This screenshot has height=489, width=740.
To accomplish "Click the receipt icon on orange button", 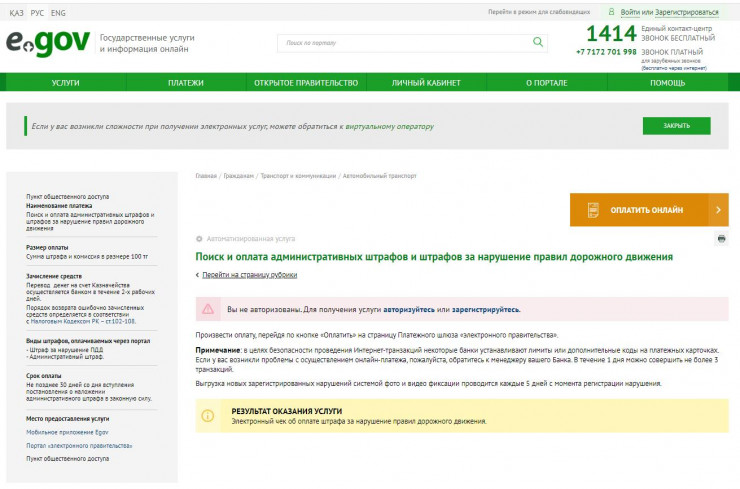I will tap(592, 210).
